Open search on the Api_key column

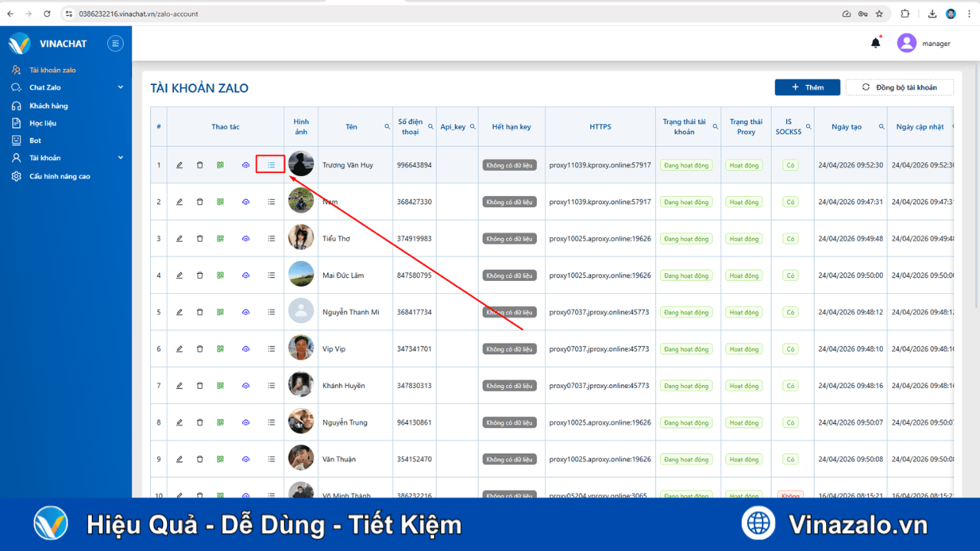[x=472, y=127]
